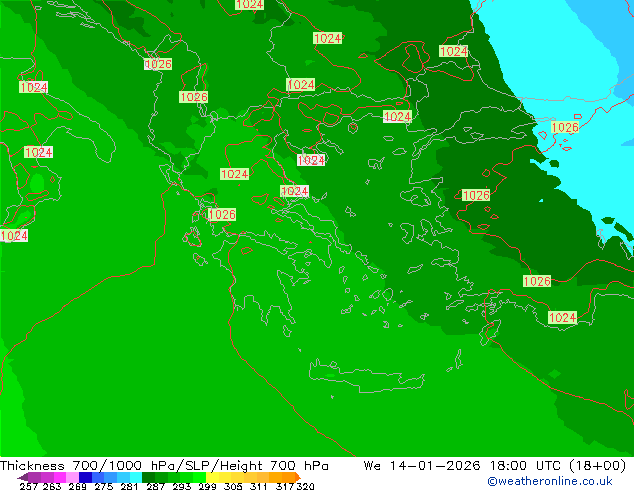Click the legend value 305
This screenshot has width=634, height=490.
[x=233, y=486]
